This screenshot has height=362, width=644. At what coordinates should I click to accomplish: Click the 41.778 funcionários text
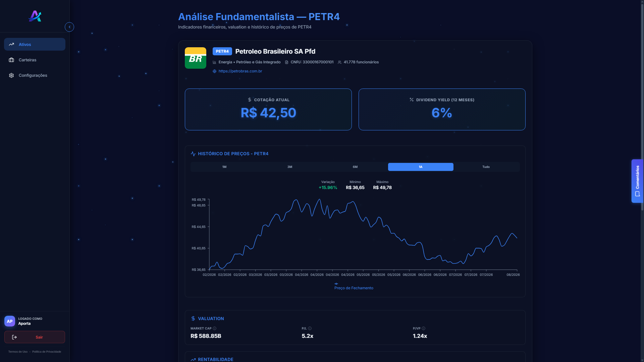pyautogui.click(x=361, y=62)
